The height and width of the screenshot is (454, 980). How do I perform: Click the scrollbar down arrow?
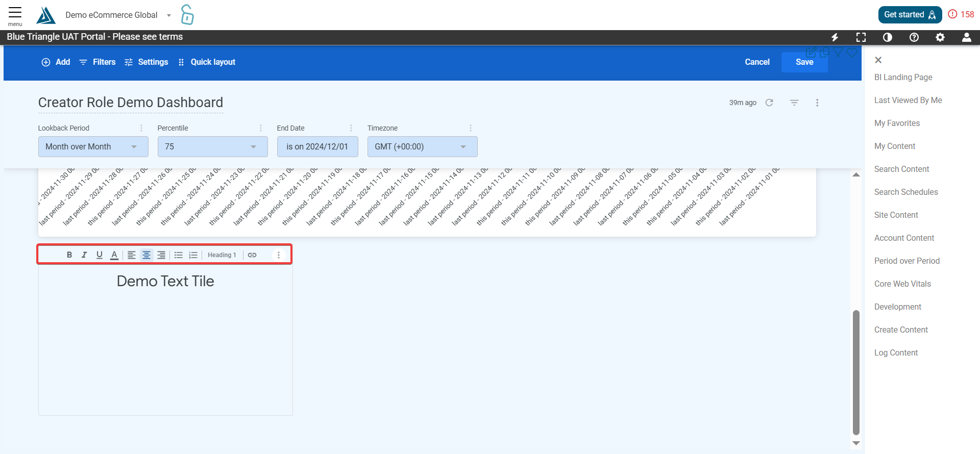(856, 443)
